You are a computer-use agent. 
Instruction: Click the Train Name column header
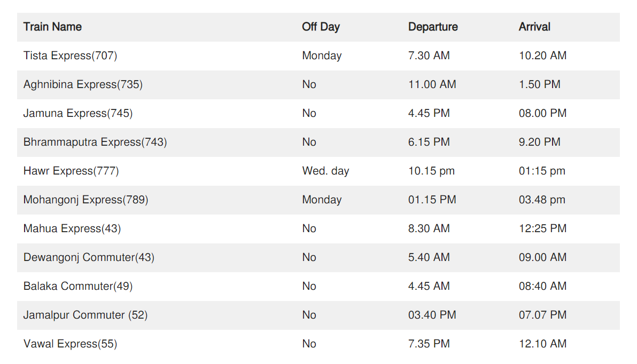52,27
